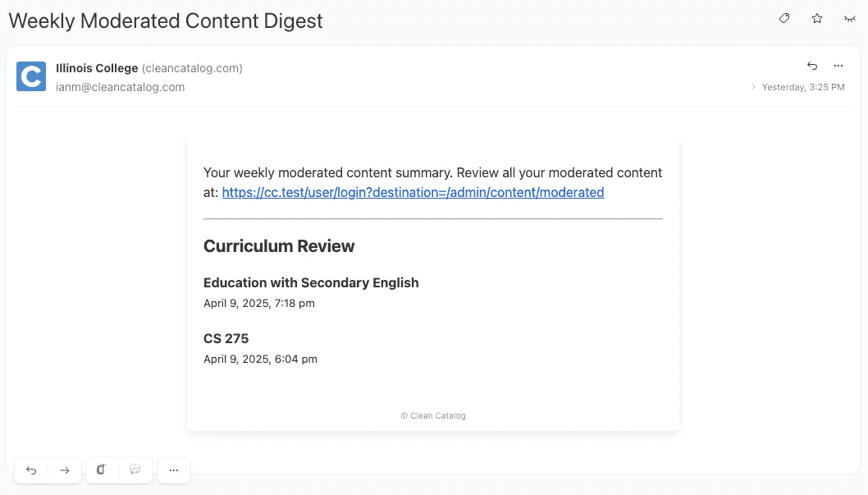Viewport: 868px width, 495px height.
Task: Click the Illinois College sender name
Action: click(x=97, y=68)
